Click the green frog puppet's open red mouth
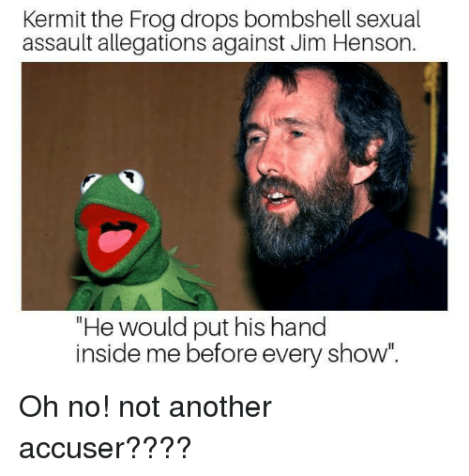 114,237
